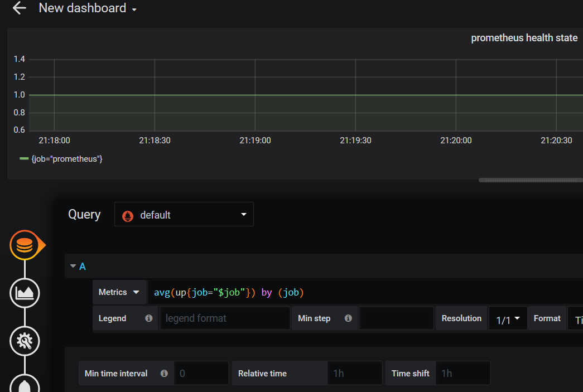
Task: Toggle the {job="prometheus"} legend series
Action: click(67, 159)
